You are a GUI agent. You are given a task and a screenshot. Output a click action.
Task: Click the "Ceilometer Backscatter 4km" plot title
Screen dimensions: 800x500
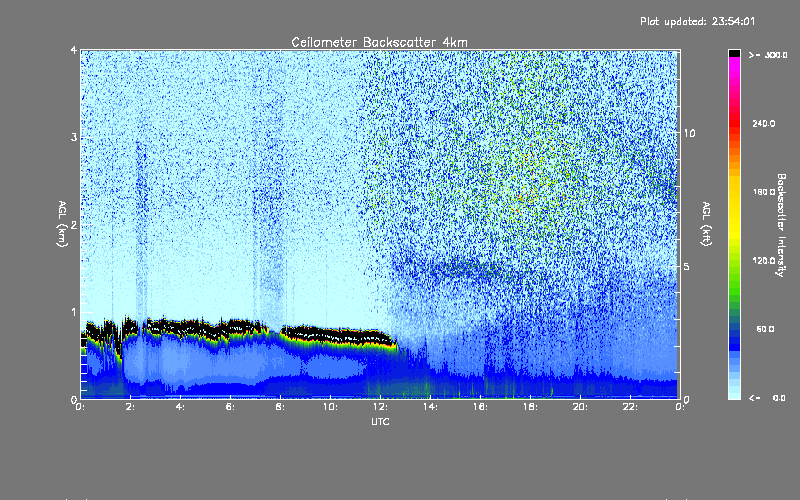point(379,42)
